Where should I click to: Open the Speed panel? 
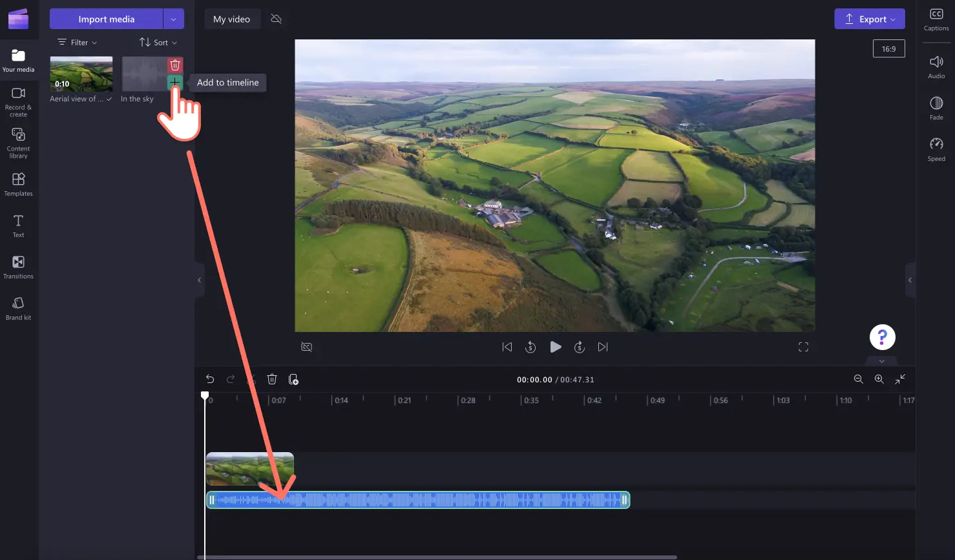936,150
